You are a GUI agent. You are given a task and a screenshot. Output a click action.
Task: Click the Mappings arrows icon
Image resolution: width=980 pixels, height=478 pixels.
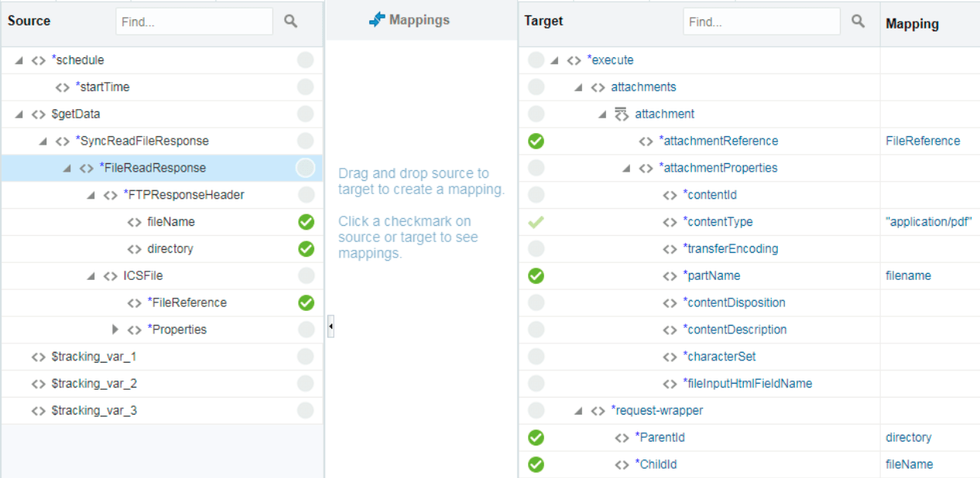click(x=377, y=20)
